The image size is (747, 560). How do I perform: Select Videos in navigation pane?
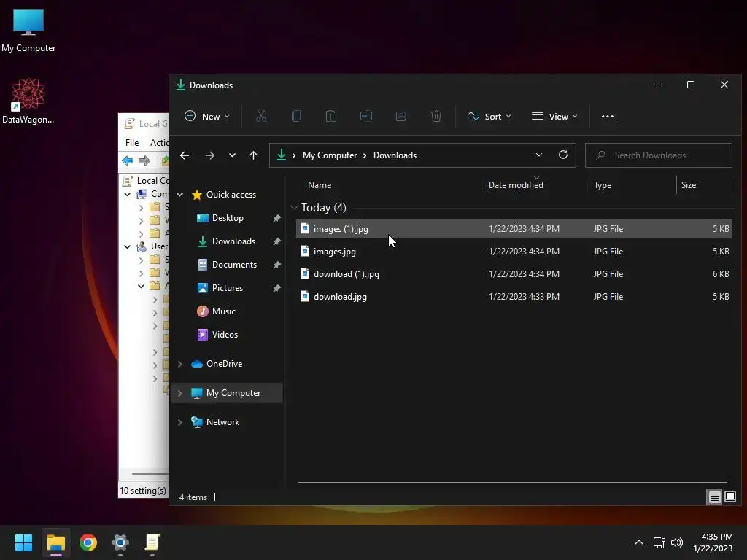[225, 335]
